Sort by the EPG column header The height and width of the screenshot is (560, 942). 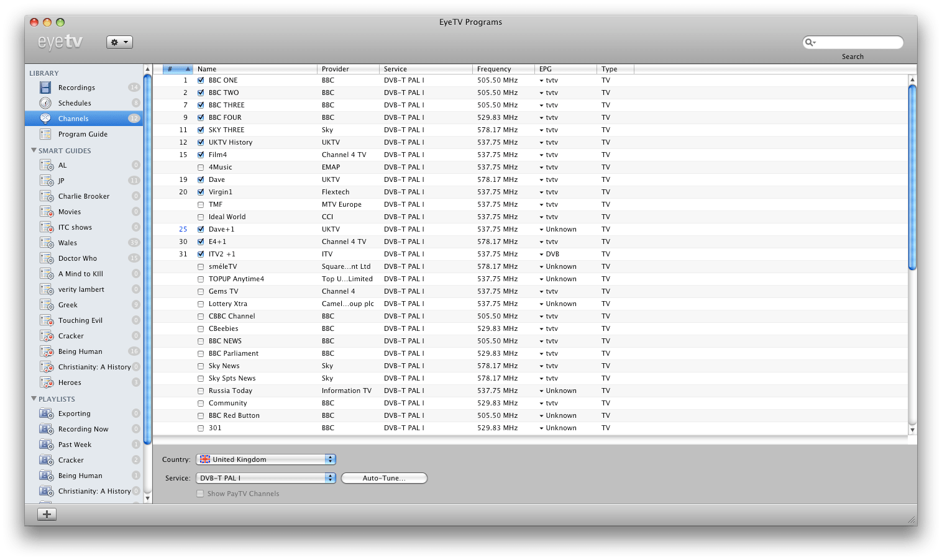pyautogui.click(x=565, y=69)
